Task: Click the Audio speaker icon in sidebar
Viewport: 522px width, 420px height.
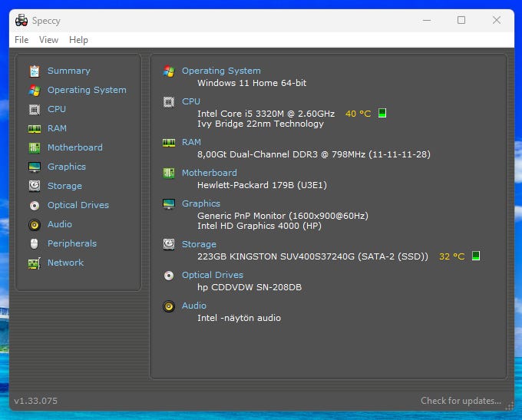Action: [35, 225]
